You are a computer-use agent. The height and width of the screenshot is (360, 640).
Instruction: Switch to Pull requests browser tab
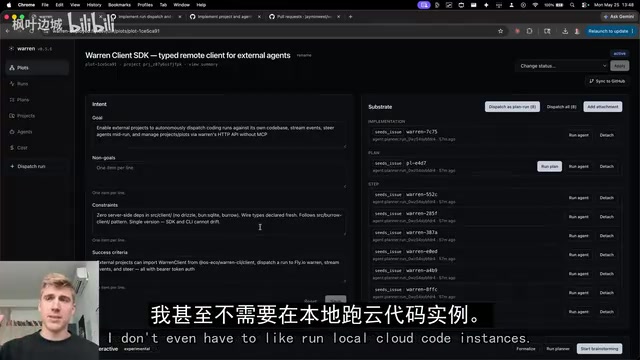point(304,17)
